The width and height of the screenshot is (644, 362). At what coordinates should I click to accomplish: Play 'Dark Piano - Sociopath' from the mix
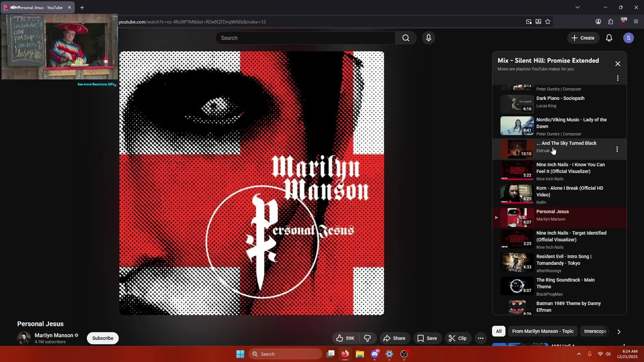(559, 103)
